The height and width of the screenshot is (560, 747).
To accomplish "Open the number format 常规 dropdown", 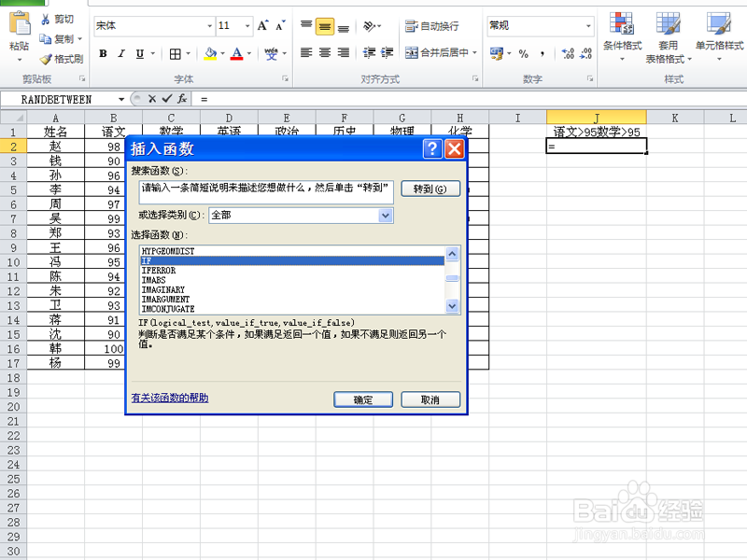I will [x=588, y=26].
